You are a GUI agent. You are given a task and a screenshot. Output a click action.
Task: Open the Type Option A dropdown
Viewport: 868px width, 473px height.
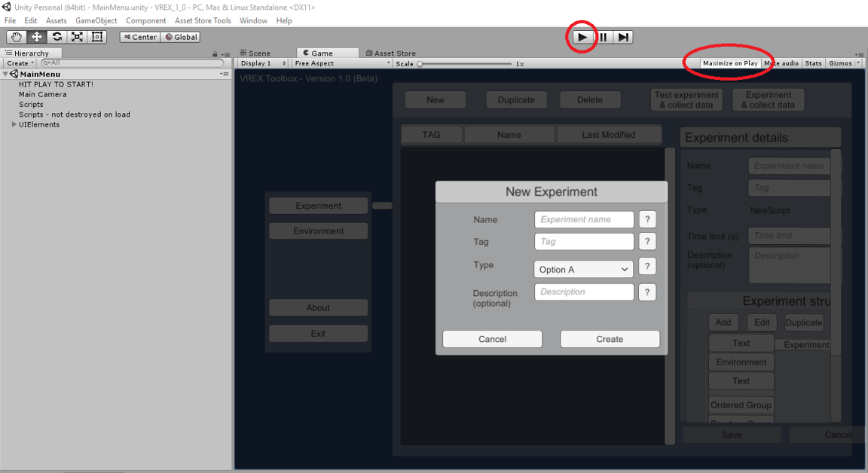pos(583,270)
